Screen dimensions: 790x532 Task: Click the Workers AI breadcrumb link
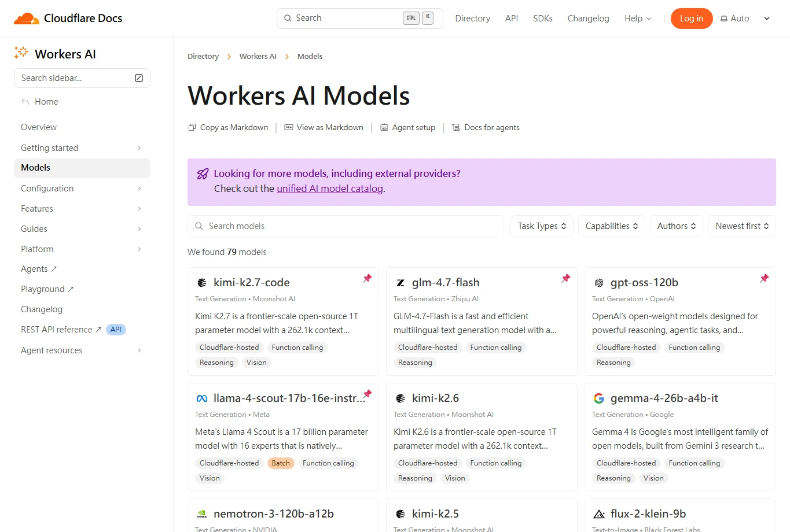pos(258,56)
